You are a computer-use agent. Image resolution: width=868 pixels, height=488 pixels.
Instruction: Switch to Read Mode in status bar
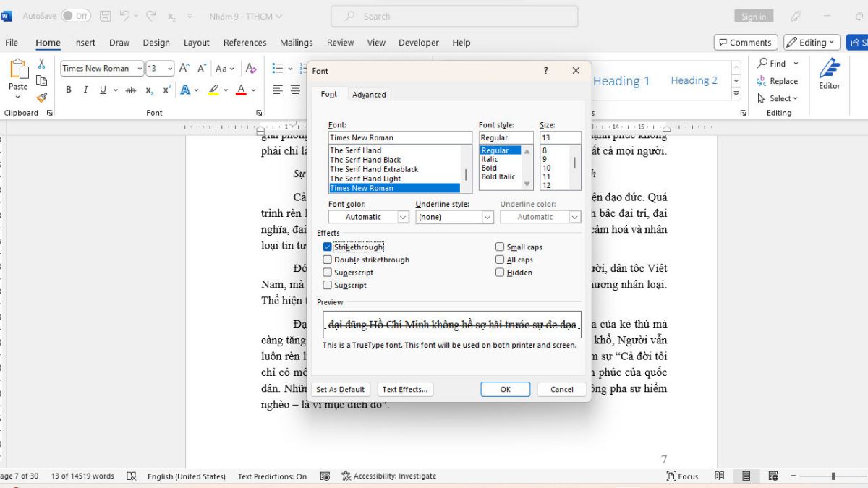coord(720,476)
